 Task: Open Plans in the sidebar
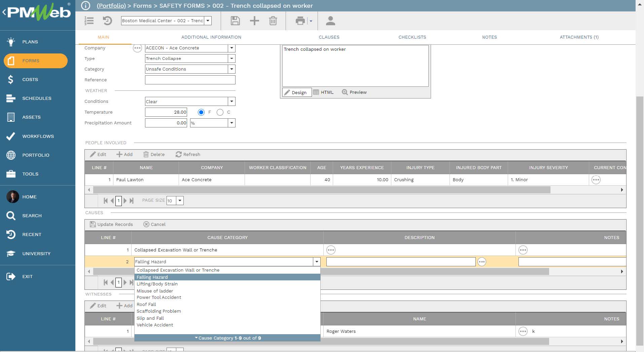click(30, 42)
